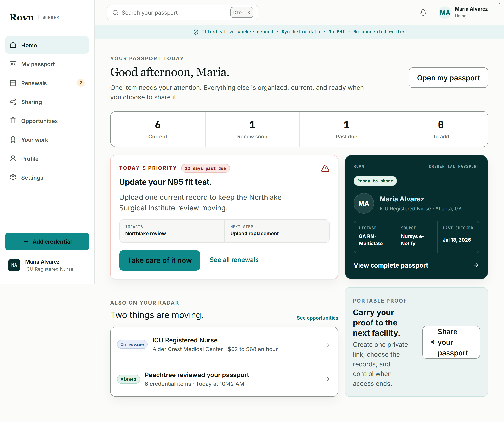The height and width of the screenshot is (422, 504).
Task: Click the Settings gear icon
Action: [x=13, y=178]
